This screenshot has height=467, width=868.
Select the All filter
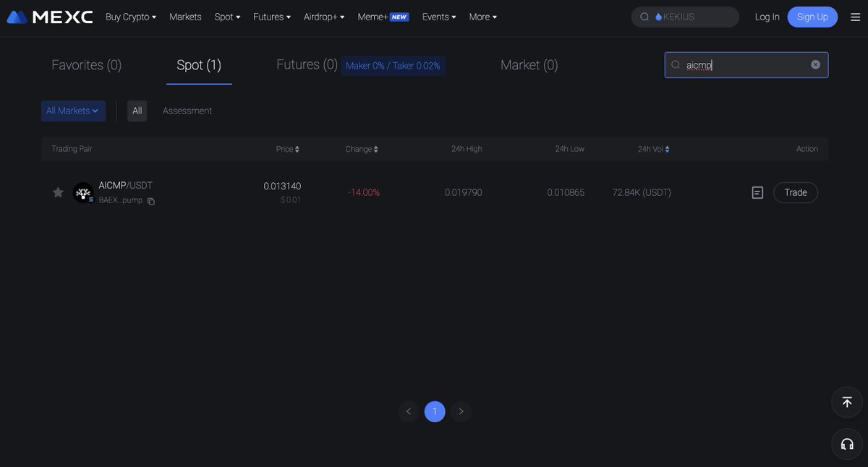coord(137,111)
